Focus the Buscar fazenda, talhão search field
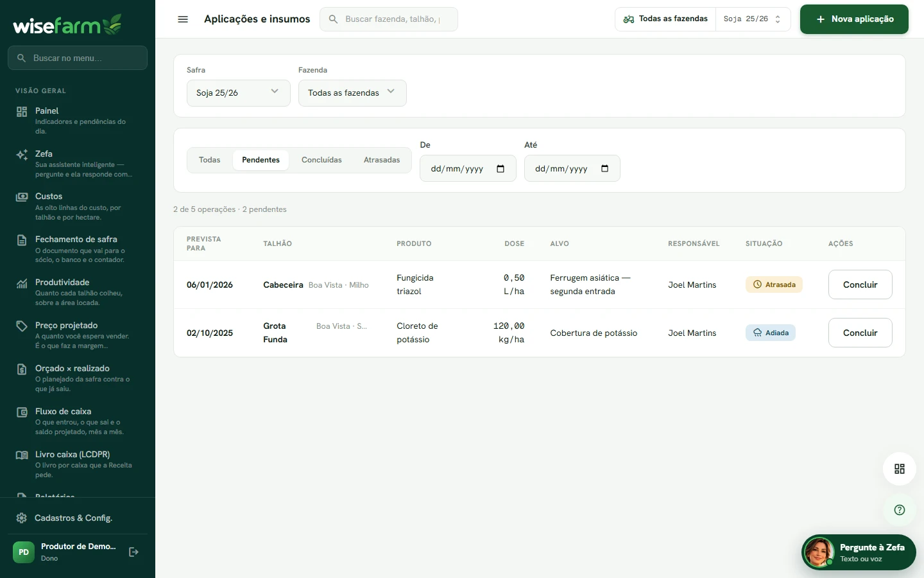Viewport: 924px width, 578px height. 389,19
